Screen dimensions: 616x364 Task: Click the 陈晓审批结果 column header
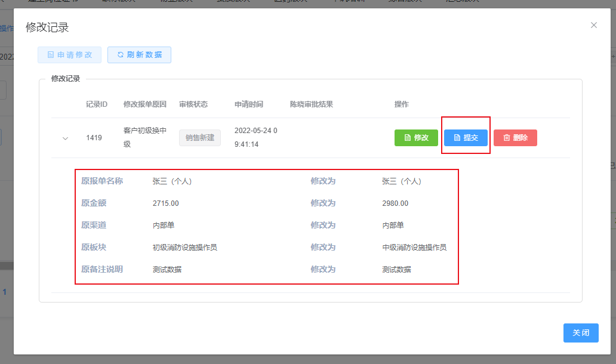click(312, 104)
